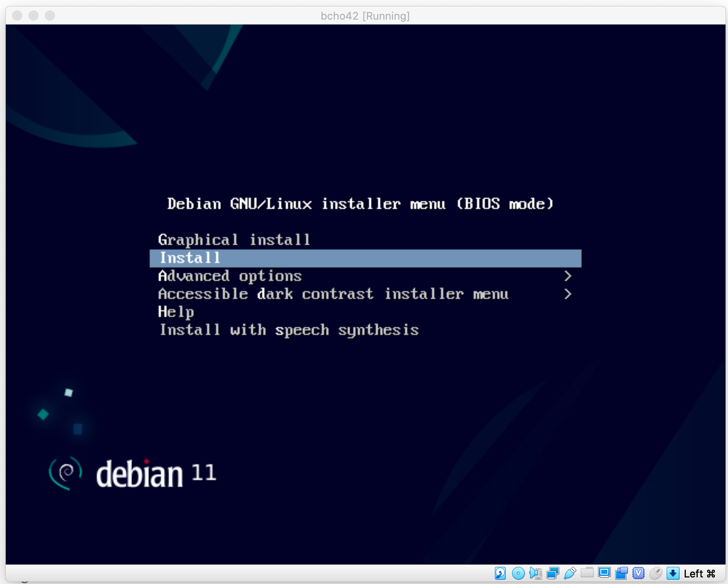Click the hard disk activity icon
728x584 pixels.
tap(500, 573)
